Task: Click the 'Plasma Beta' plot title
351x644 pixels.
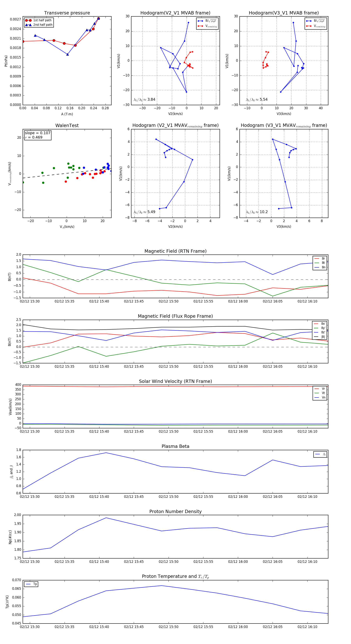Action: (x=175, y=447)
